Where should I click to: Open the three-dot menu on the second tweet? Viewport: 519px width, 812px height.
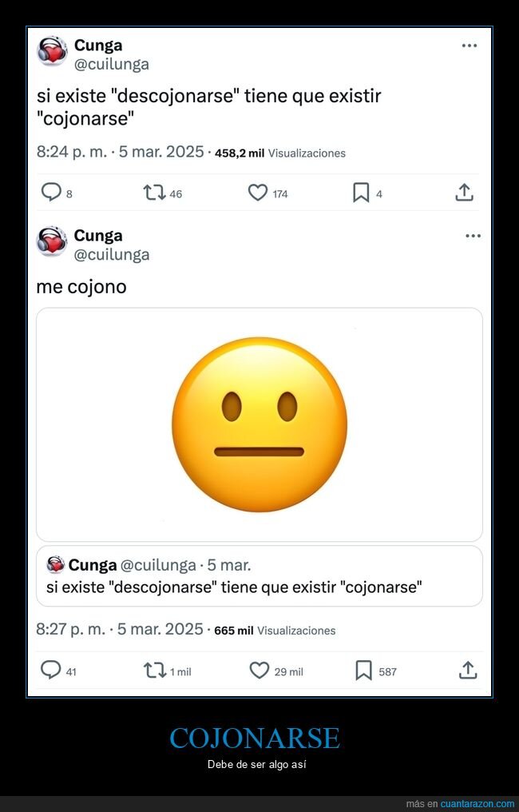473,236
